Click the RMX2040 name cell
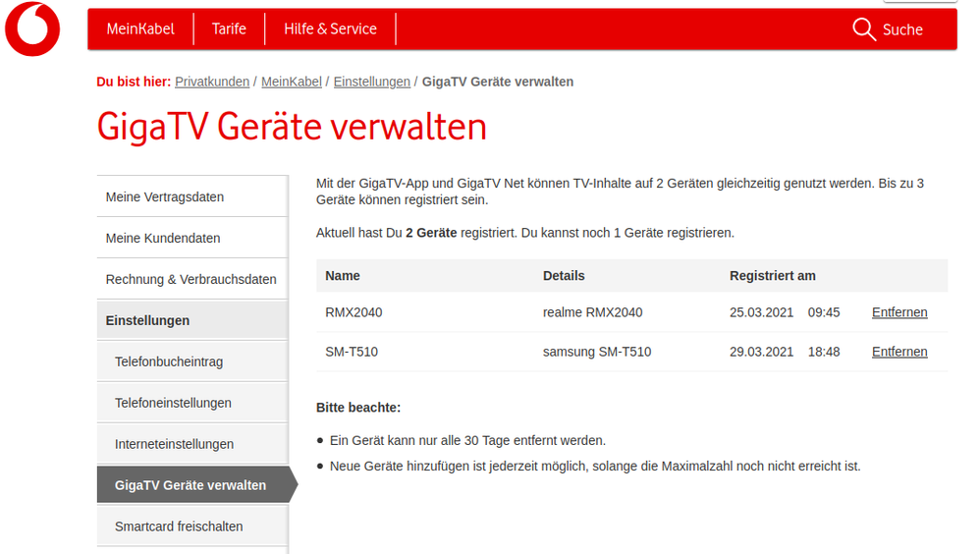Viewport: 980px width, 554px height. click(354, 312)
